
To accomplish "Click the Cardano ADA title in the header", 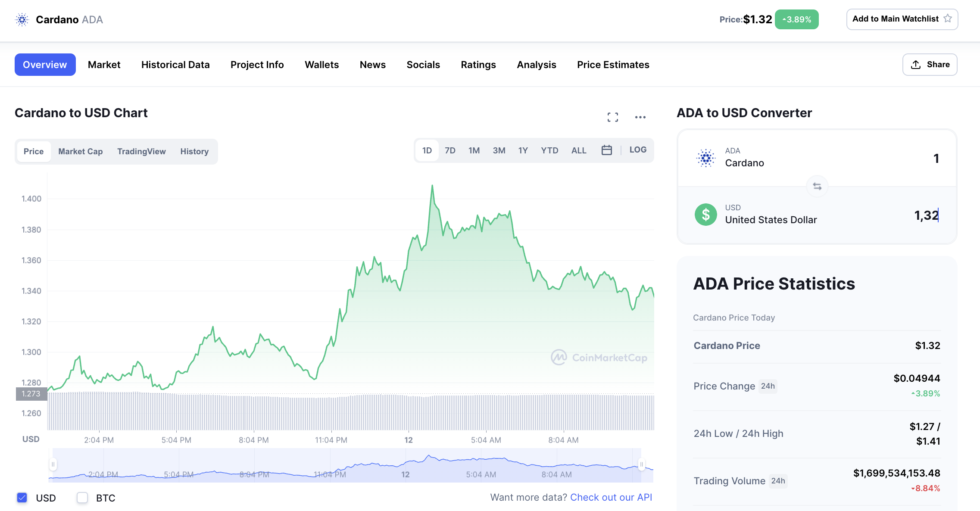I will tap(69, 20).
